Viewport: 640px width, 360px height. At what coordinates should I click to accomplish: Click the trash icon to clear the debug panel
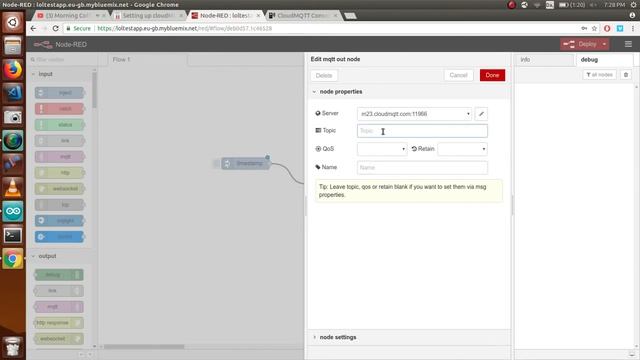tap(626, 75)
